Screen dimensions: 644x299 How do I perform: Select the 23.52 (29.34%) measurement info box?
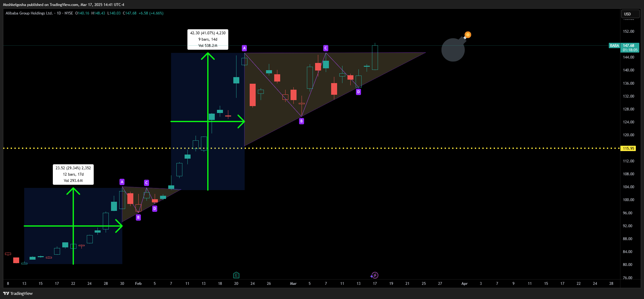(73, 174)
